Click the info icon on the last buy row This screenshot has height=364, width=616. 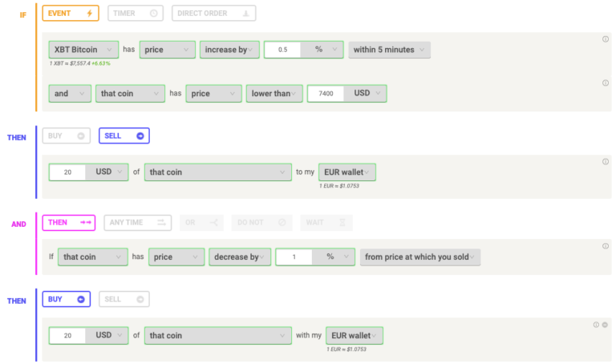coord(596,325)
